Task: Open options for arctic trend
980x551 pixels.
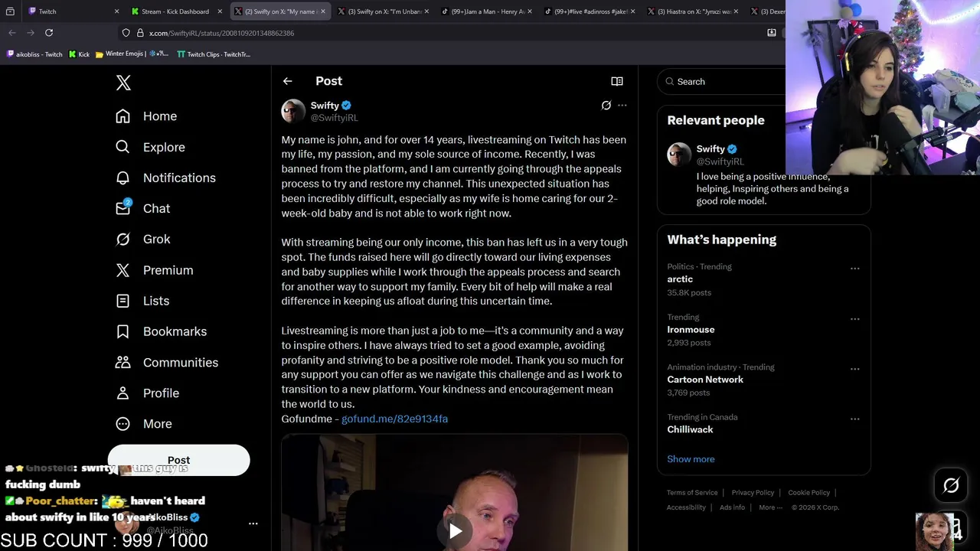Action: pos(854,269)
